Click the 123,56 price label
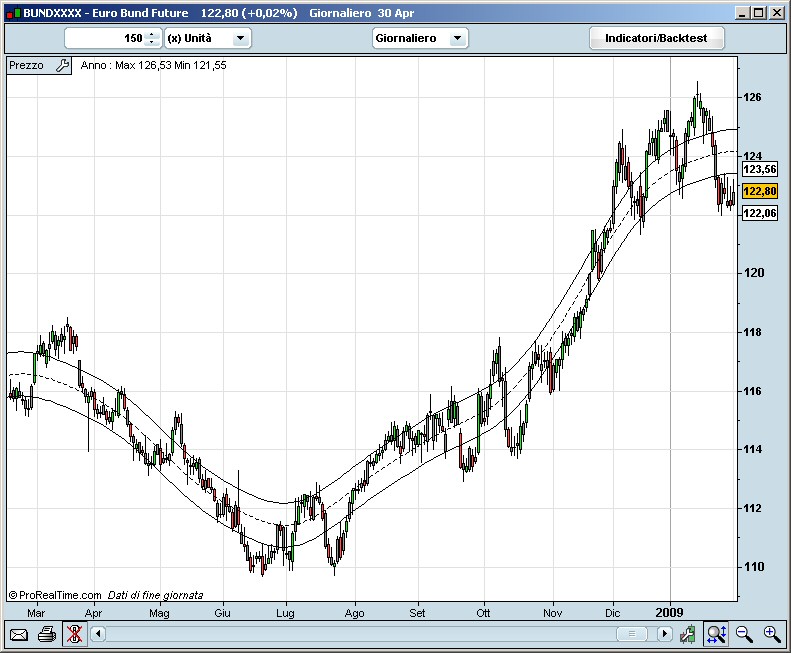Image resolution: width=791 pixels, height=653 pixels. point(760,169)
